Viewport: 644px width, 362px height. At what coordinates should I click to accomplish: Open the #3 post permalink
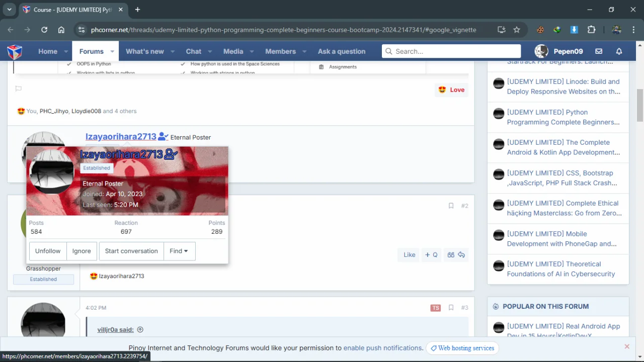[x=465, y=308]
